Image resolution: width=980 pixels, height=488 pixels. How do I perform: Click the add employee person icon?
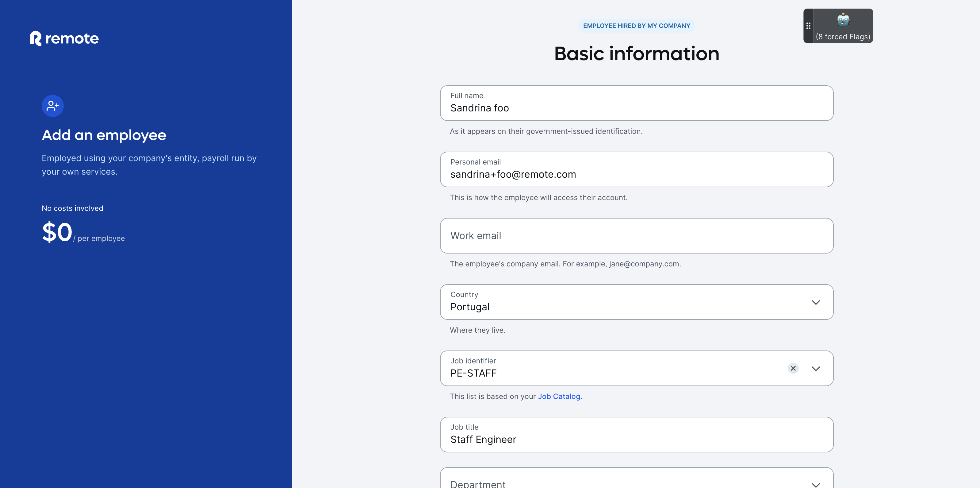point(52,106)
